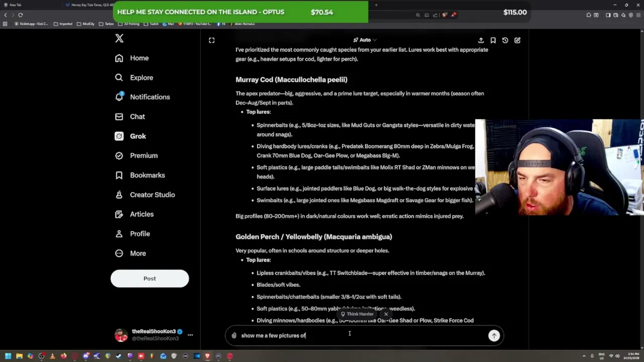This screenshot has height=362, width=644.
Task: Click the Golden Perch / Yellowbelly heading
Action: [313, 236]
